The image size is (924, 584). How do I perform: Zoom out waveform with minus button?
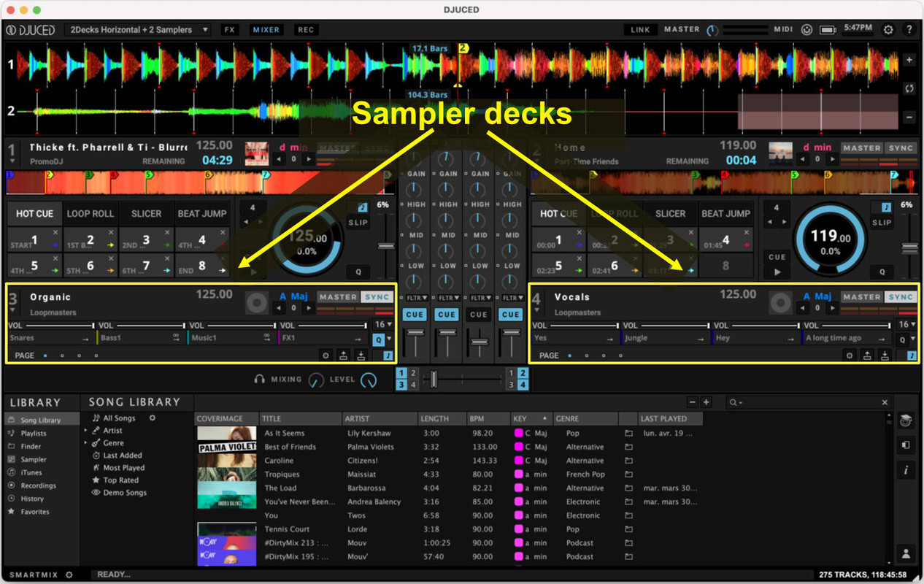pos(909,117)
